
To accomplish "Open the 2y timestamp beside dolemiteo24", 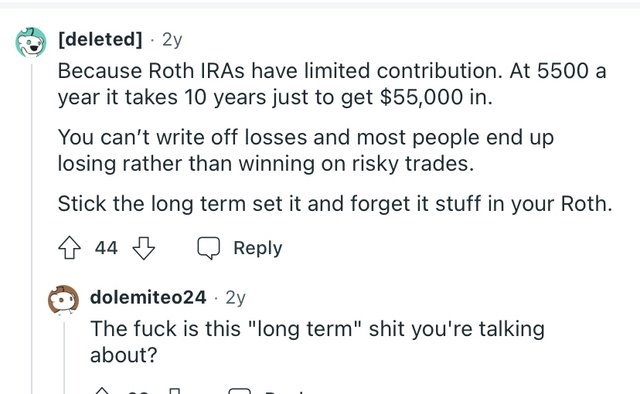I will [x=236, y=298].
